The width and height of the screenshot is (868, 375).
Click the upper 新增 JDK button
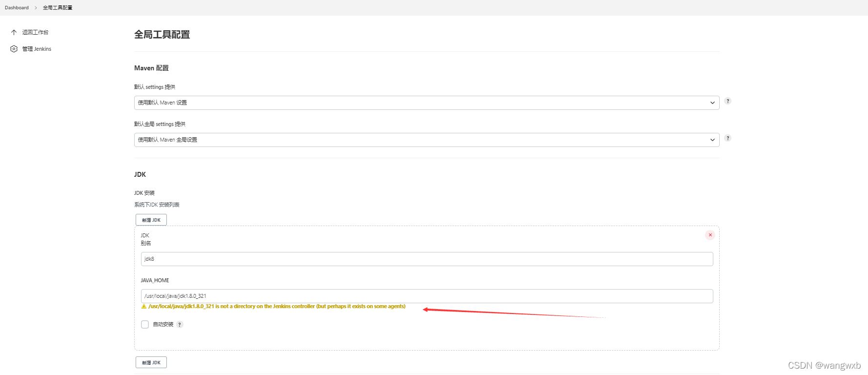tap(151, 220)
